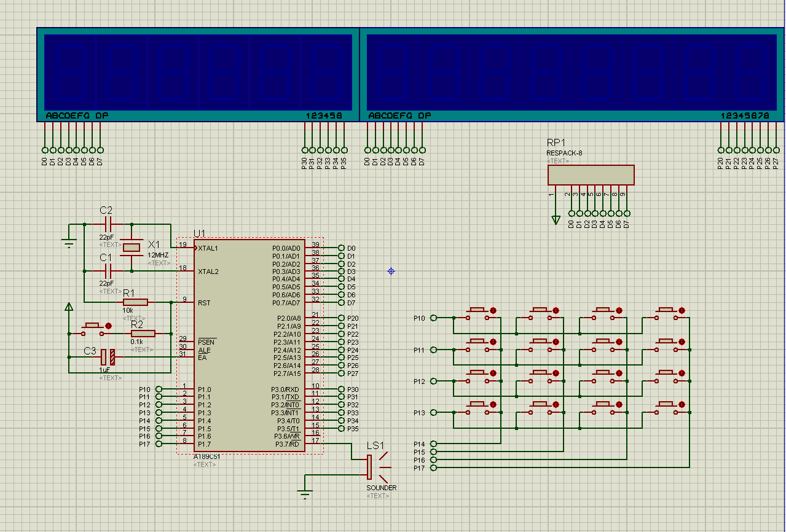Select capacitor C1 symbol
Image resolution: width=786 pixels, height=532 pixels.
(108, 271)
